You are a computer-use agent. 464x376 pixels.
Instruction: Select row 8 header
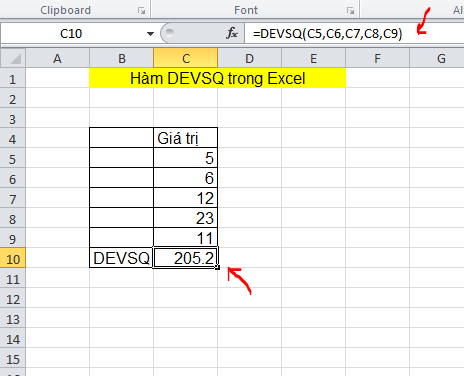click(13, 219)
